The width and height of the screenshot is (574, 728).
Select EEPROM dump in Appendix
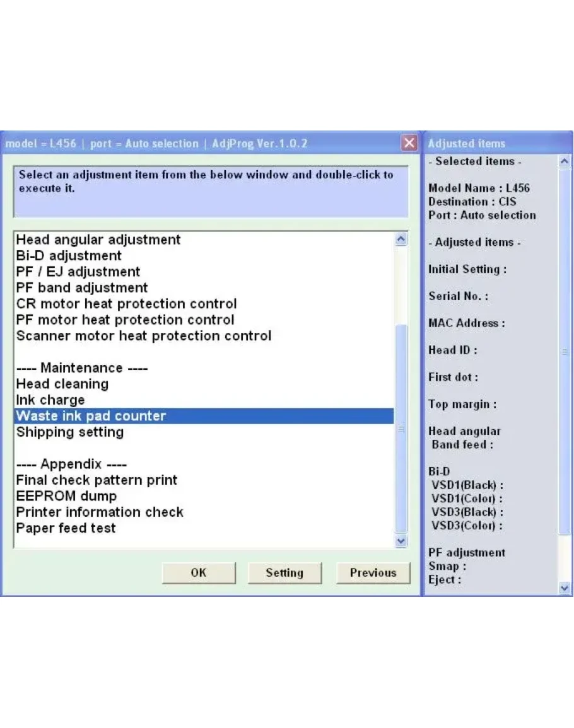(x=66, y=496)
